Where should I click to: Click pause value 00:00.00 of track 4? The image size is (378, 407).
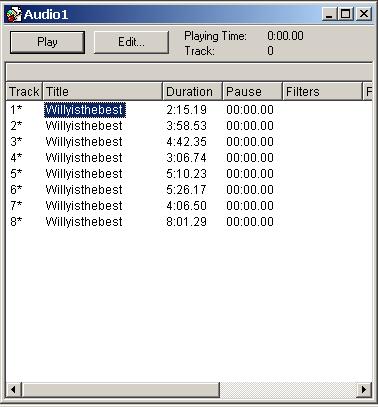tap(250, 158)
